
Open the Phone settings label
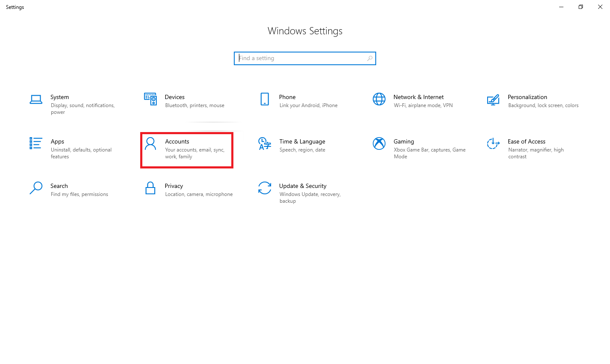point(287,97)
